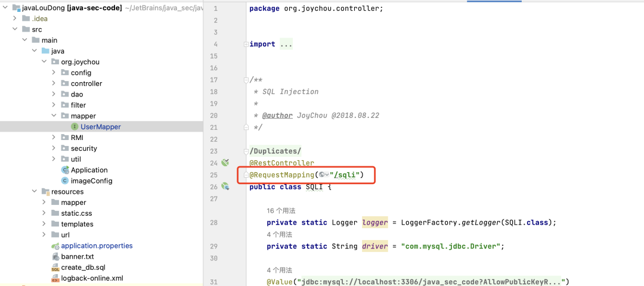The width and height of the screenshot is (644, 286).
Task: Click the banner.txt text file icon
Action: coord(55,257)
